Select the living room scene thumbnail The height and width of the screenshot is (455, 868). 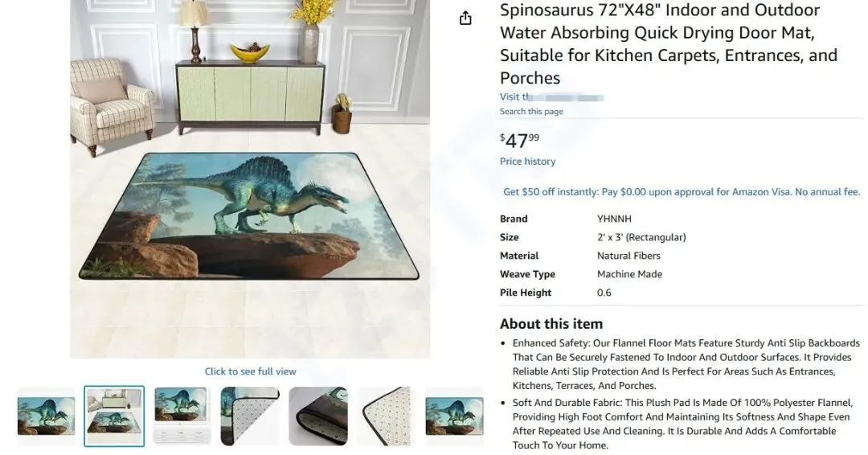point(114,416)
